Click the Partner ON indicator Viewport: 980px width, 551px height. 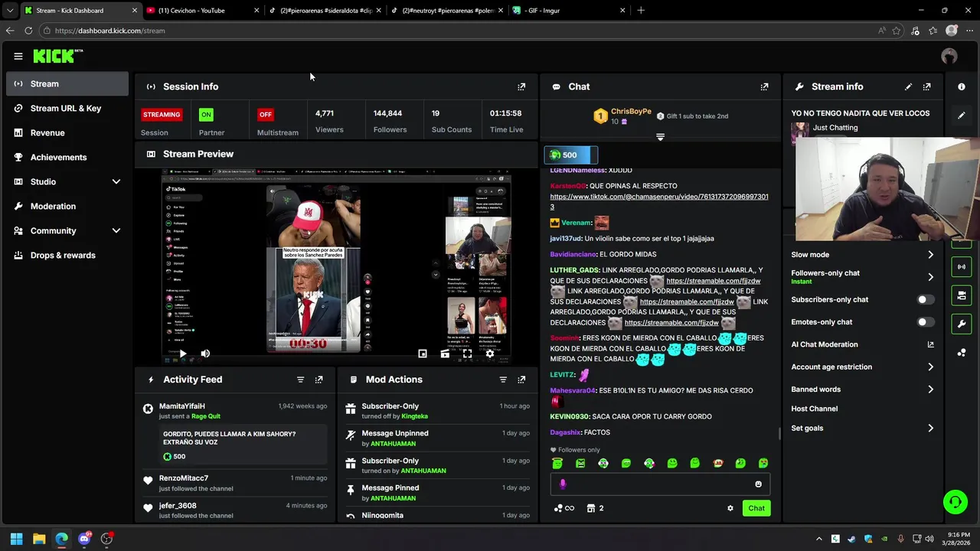pos(206,115)
